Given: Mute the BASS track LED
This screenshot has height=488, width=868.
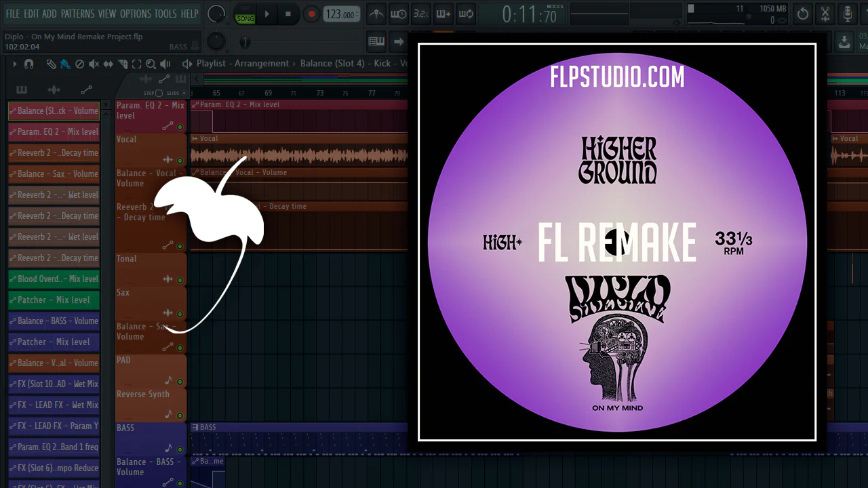Looking at the screenshot, I should [x=180, y=449].
